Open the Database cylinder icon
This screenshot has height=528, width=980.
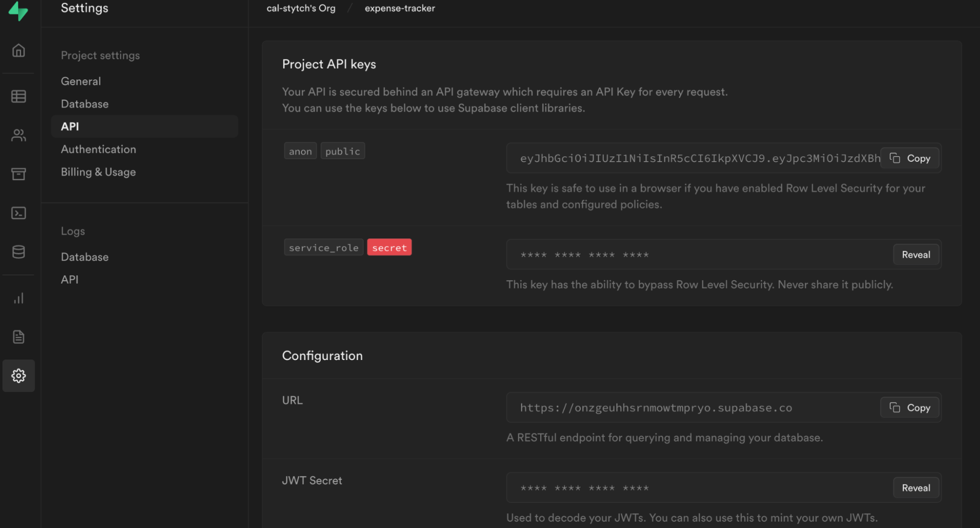click(x=19, y=252)
